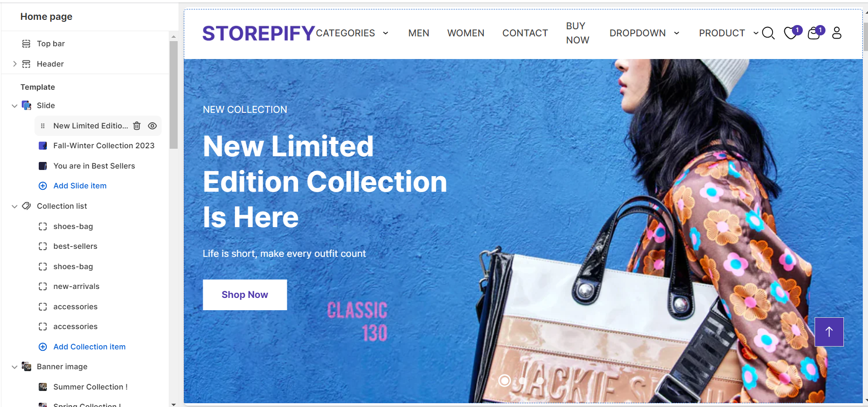Open the CONTACT menu item
868x407 pixels.
pos(525,33)
